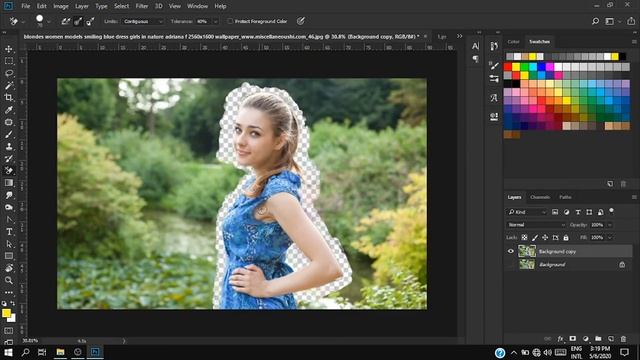Toggle Lock image pixels brush icon
Viewport: 640px width, 360px height.
(x=535, y=237)
